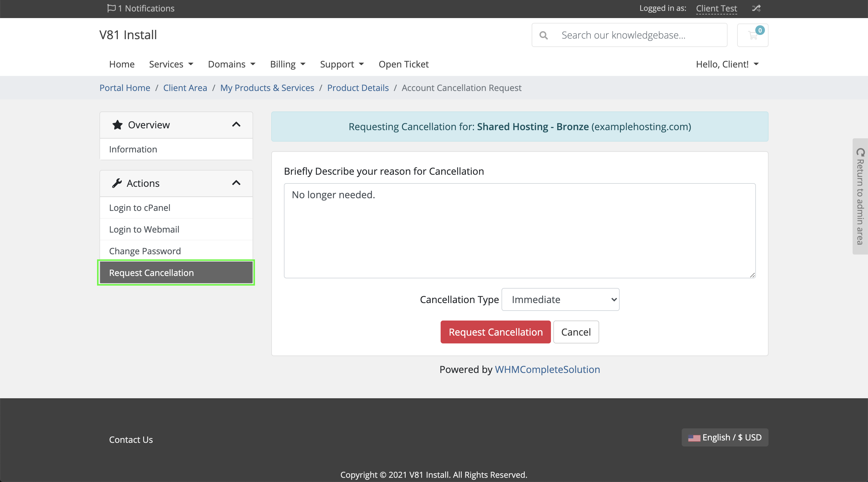868x482 pixels.
Task: Select Login to cPanel action
Action: point(176,208)
